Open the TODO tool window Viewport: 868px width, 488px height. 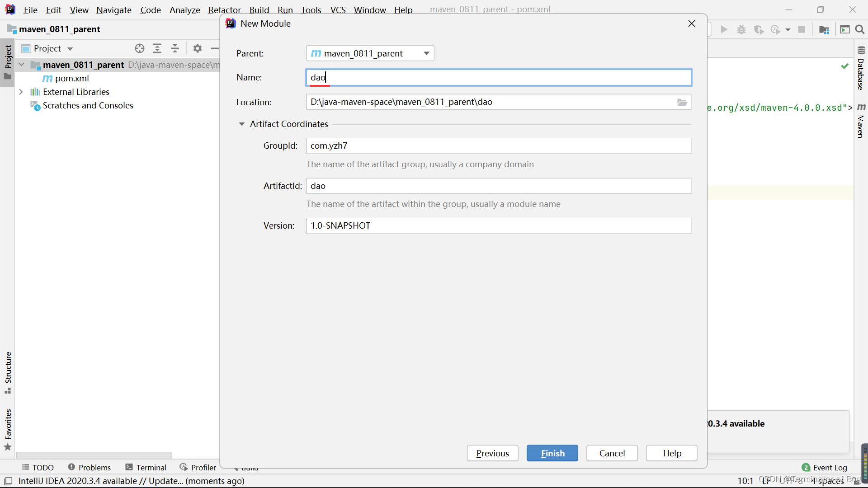tap(38, 467)
